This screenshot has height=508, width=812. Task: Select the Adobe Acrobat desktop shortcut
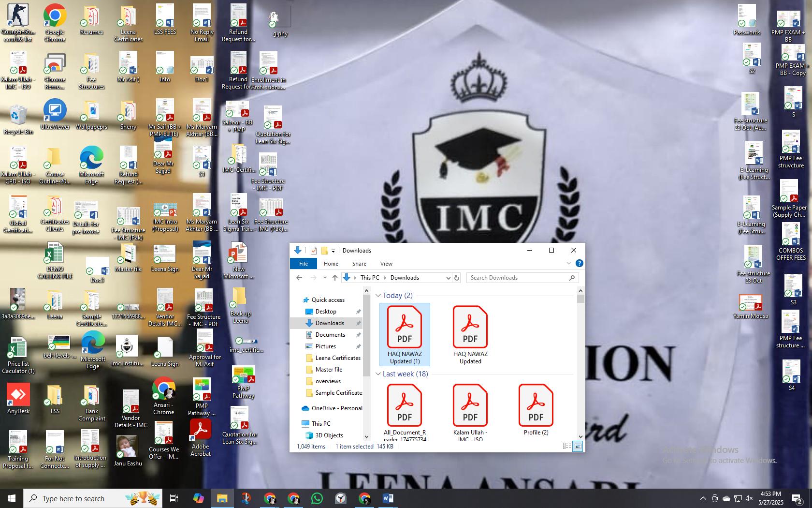[x=200, y=437]
